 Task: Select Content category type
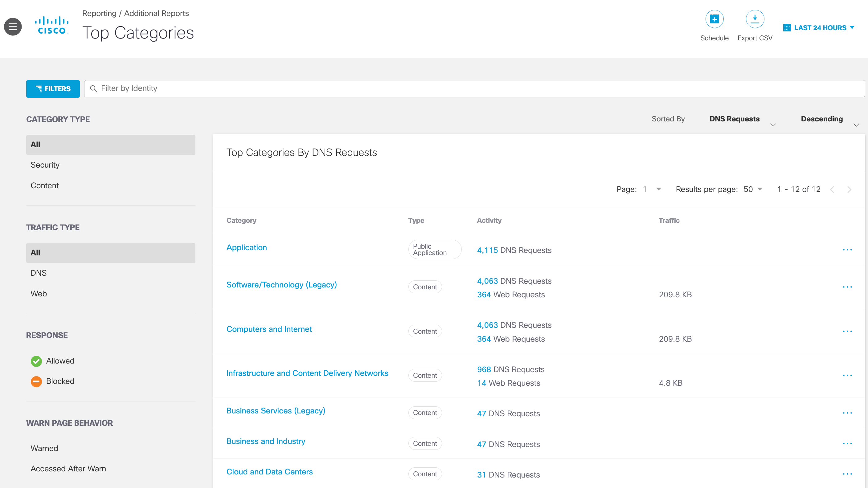click(44, 185)
